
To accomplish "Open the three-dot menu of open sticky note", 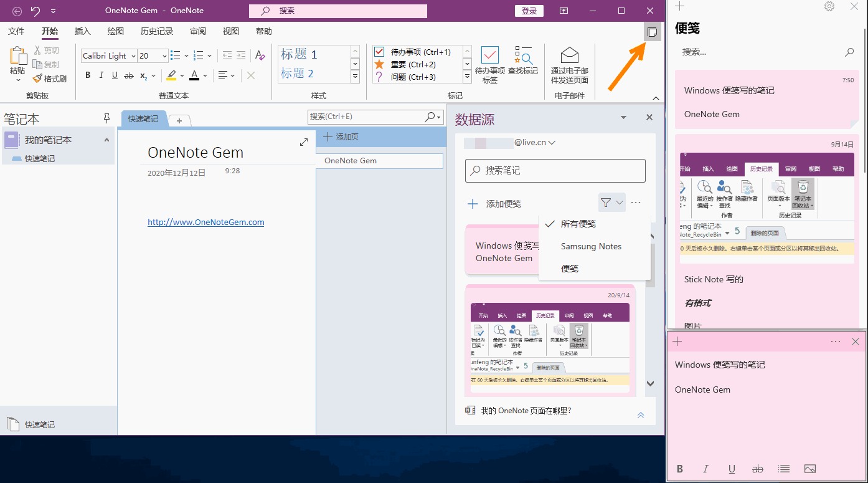I will [x=836, y=342].
